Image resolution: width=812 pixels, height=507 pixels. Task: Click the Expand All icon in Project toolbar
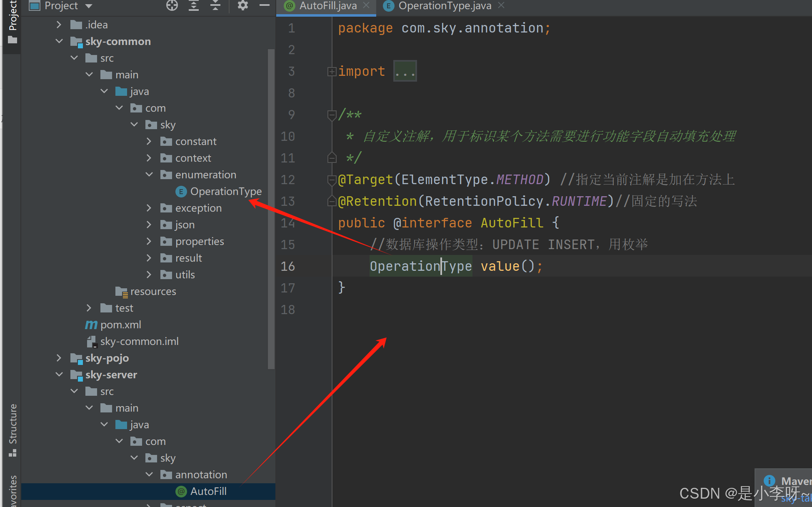194,5
